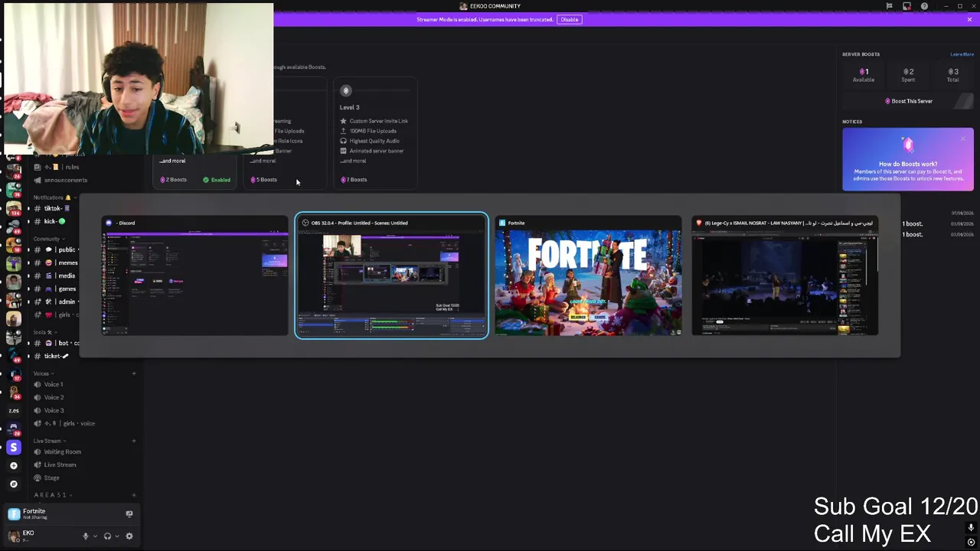Open the purple S server icon
The height and width of the screenshot is (551, 980).
tap(14, 447)
